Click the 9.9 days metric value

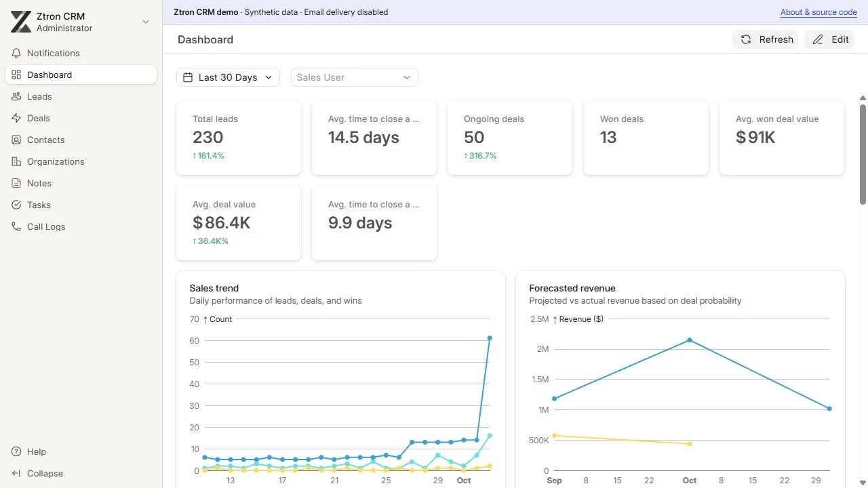pyautogui.click(x=360, y=223)
